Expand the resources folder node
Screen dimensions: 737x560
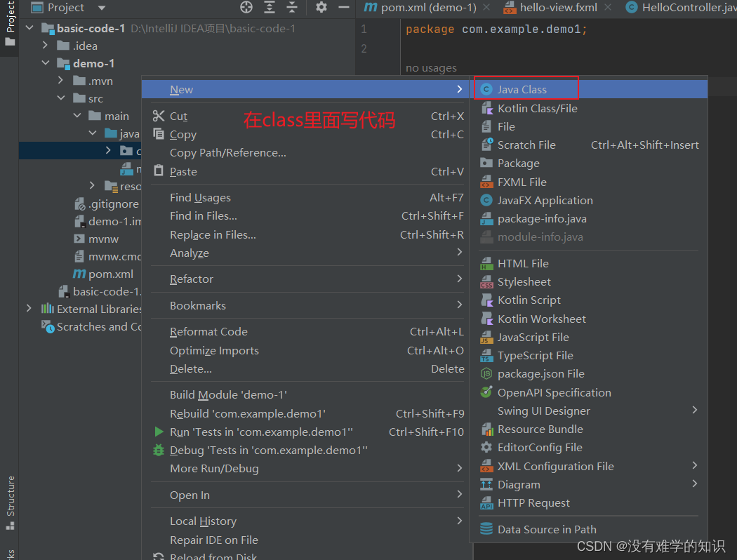coord(92,186)
